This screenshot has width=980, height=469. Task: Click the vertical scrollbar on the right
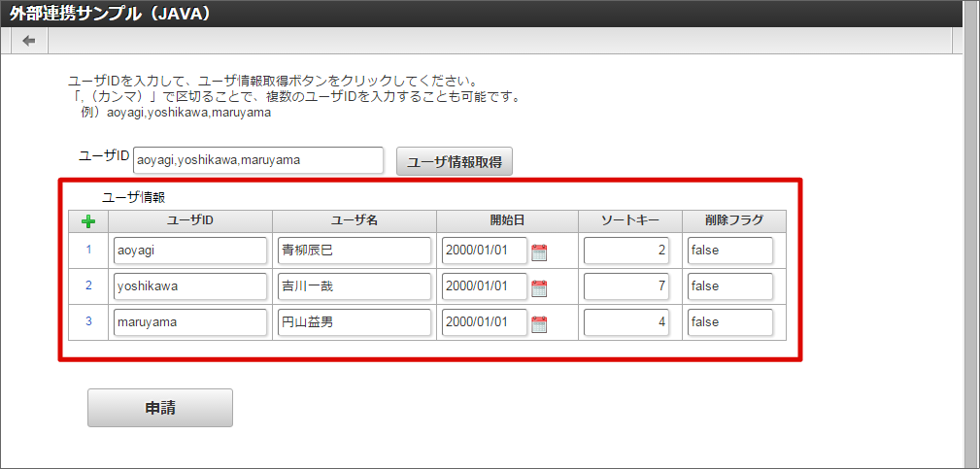coord(971,243)
